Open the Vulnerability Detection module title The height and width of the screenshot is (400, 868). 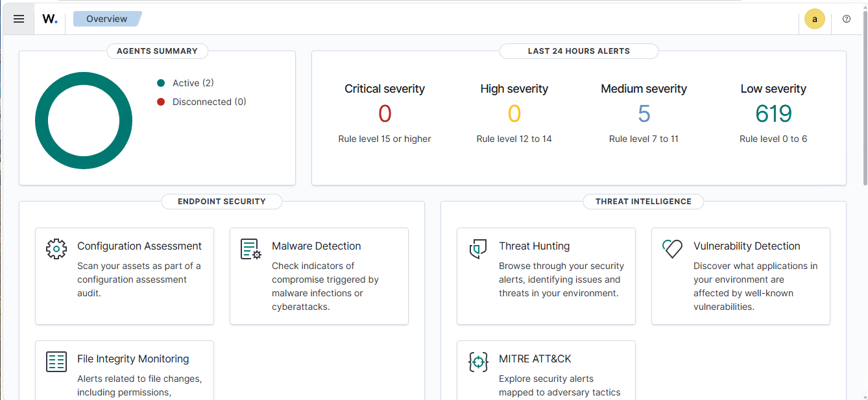747,246
